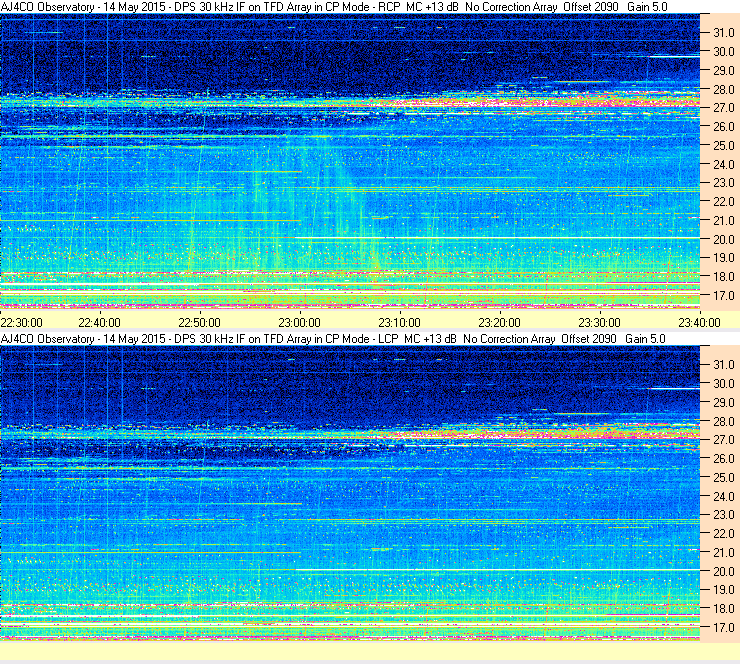
Task: Click the 17.0 frequency label in RCP panel
Action: coord(723,295)
